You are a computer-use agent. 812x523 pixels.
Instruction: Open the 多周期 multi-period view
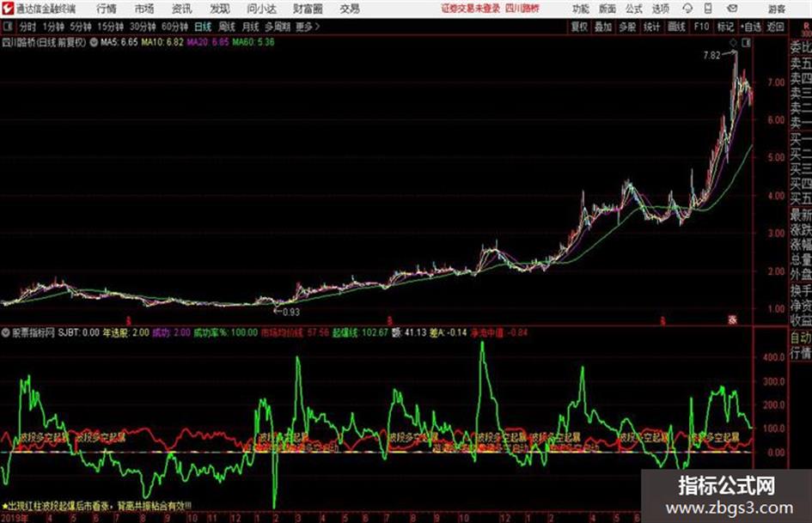coord(278,27)
